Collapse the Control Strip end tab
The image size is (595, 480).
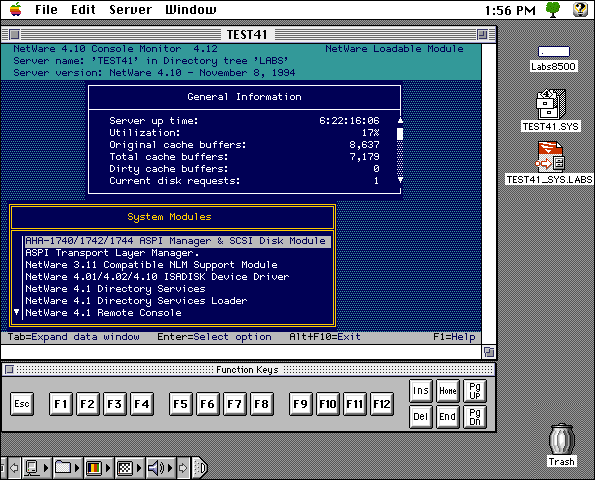point(199,467)
